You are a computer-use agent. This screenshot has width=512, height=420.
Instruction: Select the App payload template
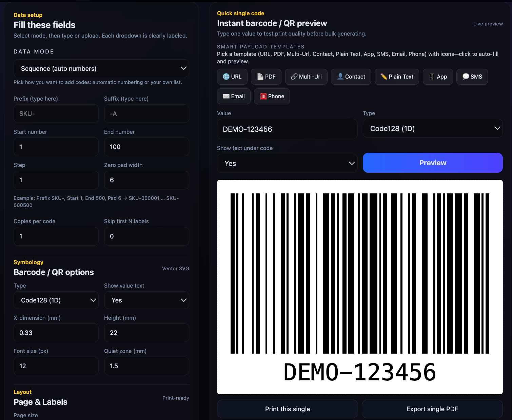(438, 77)
